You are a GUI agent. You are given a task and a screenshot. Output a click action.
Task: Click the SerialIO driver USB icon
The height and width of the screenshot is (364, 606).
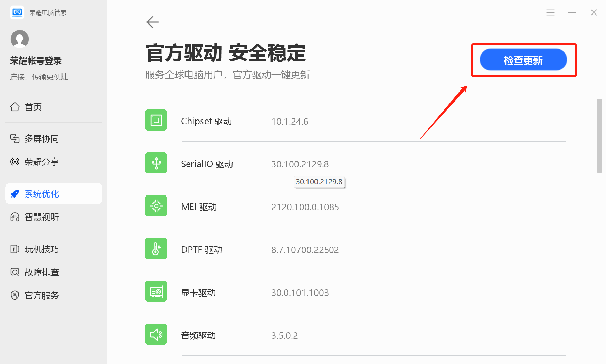pyautogui.click(x=156, y=163)
